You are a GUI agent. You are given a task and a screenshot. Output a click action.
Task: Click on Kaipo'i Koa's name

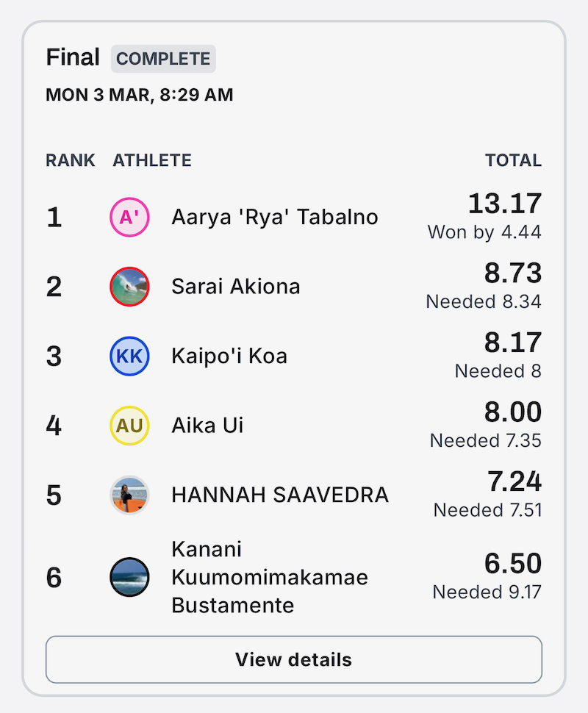click(229, 356)
